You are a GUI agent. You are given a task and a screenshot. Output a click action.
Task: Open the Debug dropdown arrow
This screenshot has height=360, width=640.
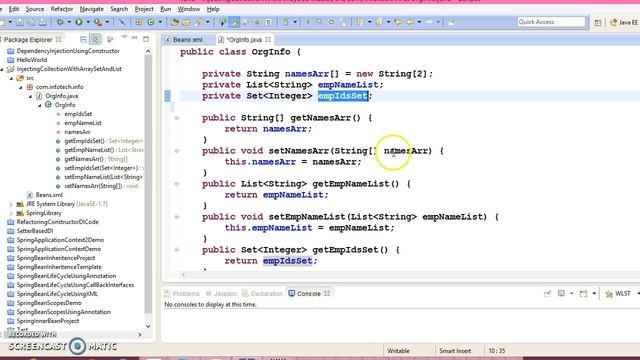click(x=69, y=22)
